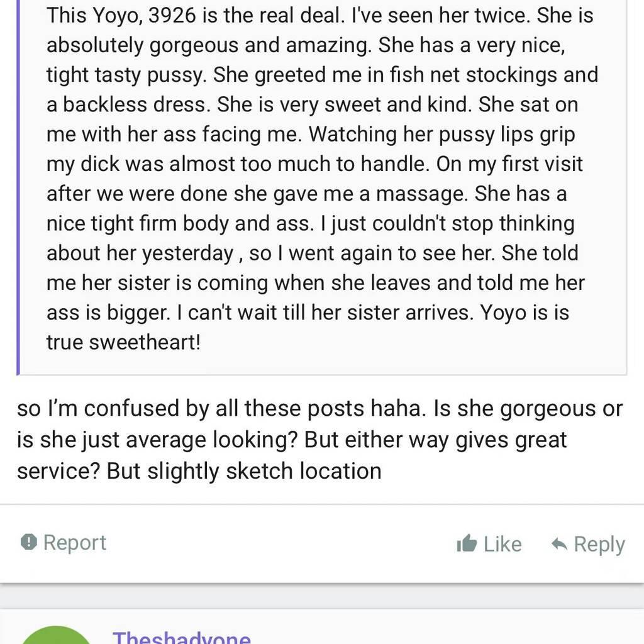Open Theshadyone's profile link
The image size is (644, 644).
pos(181,638)
